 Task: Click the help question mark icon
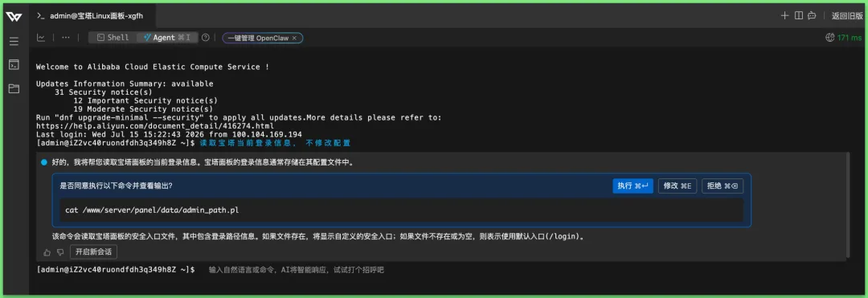tap(206, 38)
